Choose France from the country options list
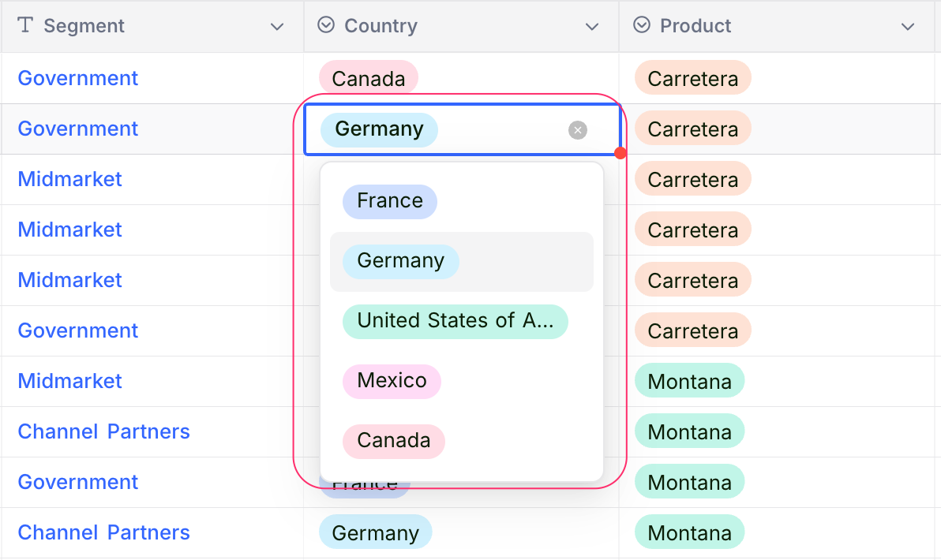 tap(389, 201)
